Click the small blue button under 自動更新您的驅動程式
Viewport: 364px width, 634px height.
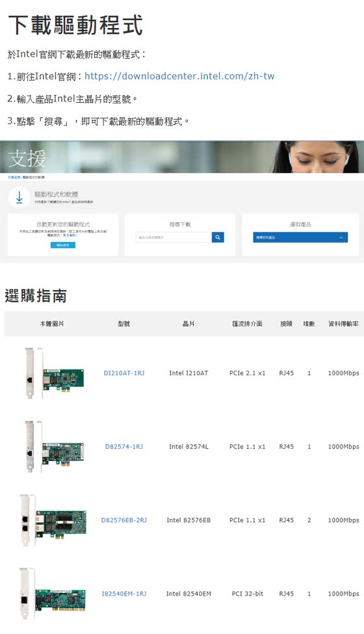point(62,245)
